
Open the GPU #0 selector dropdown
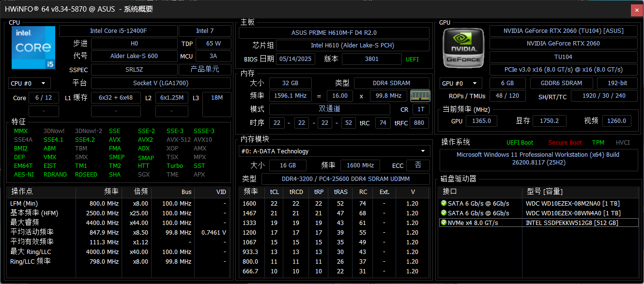(x=461, y=83)
